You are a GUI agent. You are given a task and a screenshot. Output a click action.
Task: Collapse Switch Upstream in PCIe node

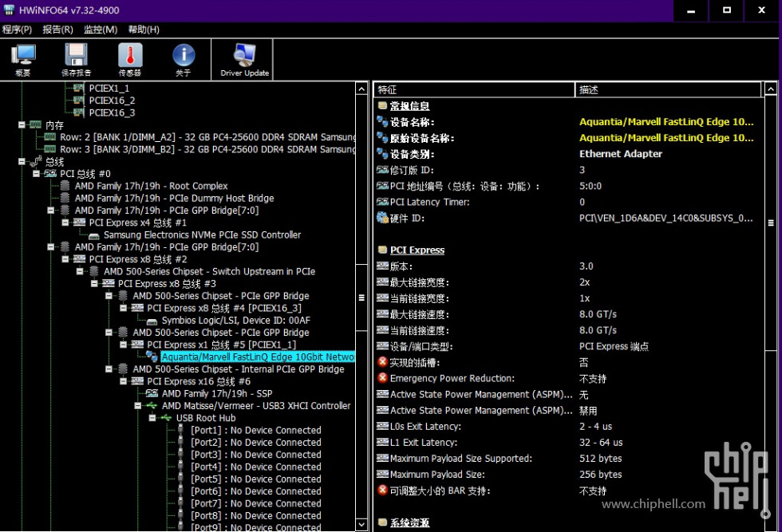coord(80,271)
